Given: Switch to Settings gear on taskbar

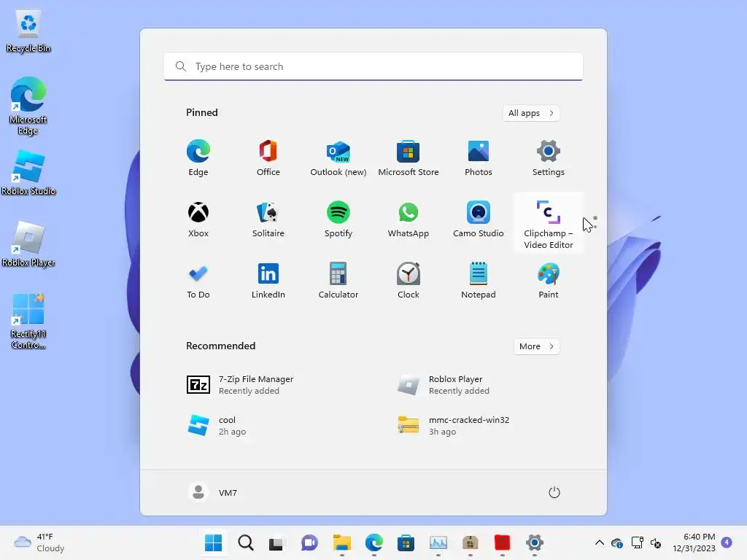Looking at the screenshot, I should (x=535, y=542).
